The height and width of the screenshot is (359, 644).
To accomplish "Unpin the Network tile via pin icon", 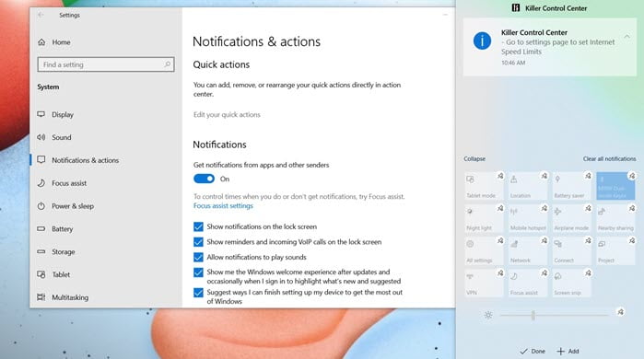I will coord(544,240).
